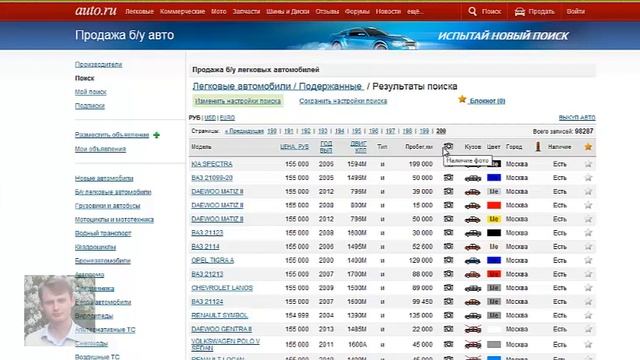Open photo icon for ВАЗ 21099-20 row
The height and width of the screenshot is (360, 640).
coord(448,178)
